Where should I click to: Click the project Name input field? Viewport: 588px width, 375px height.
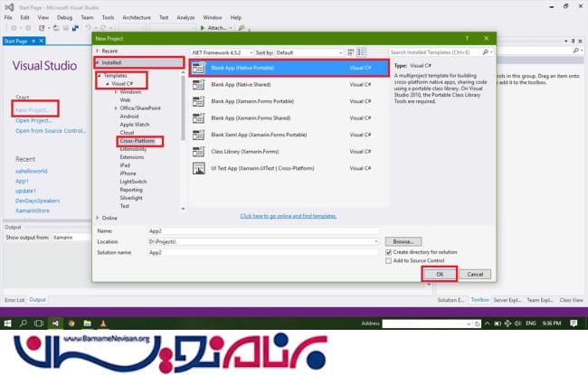263,231
